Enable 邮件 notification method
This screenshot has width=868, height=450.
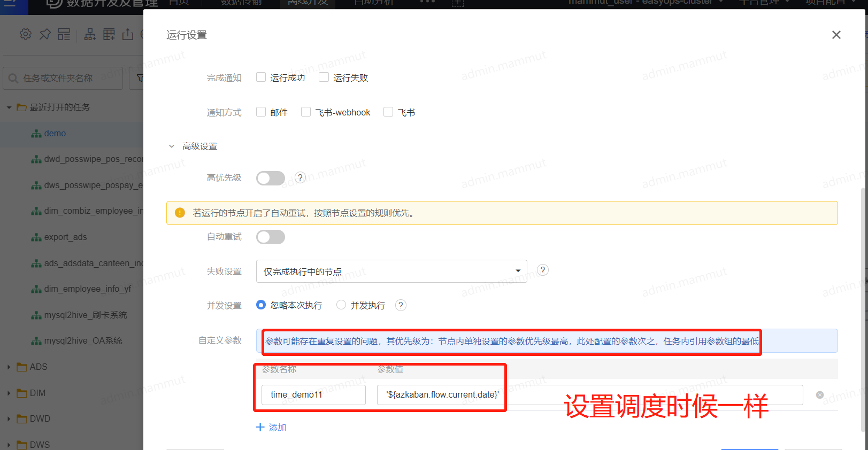[261, 112]
